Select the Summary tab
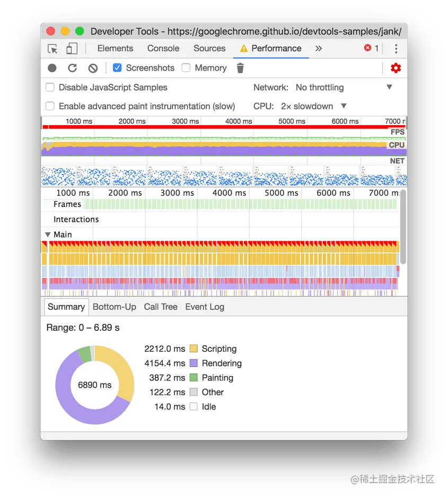The width and height of the screenshot is (448, 498). pos(66,307)
